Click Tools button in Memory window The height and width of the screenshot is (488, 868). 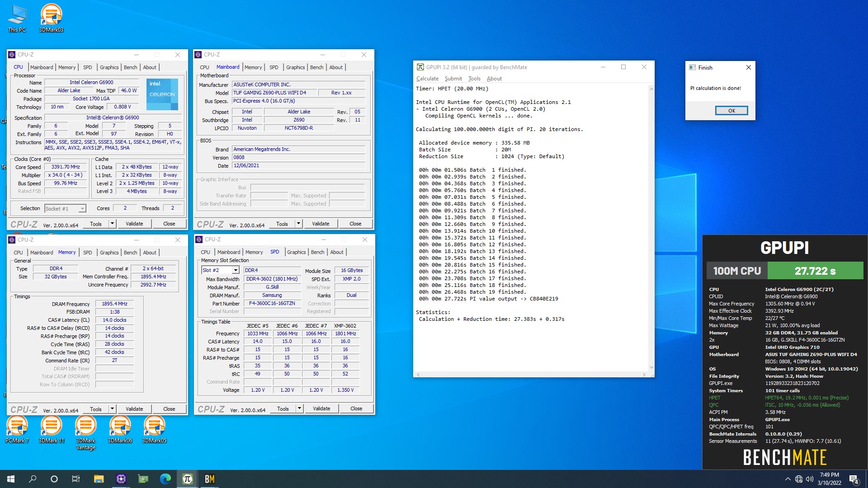96,409
